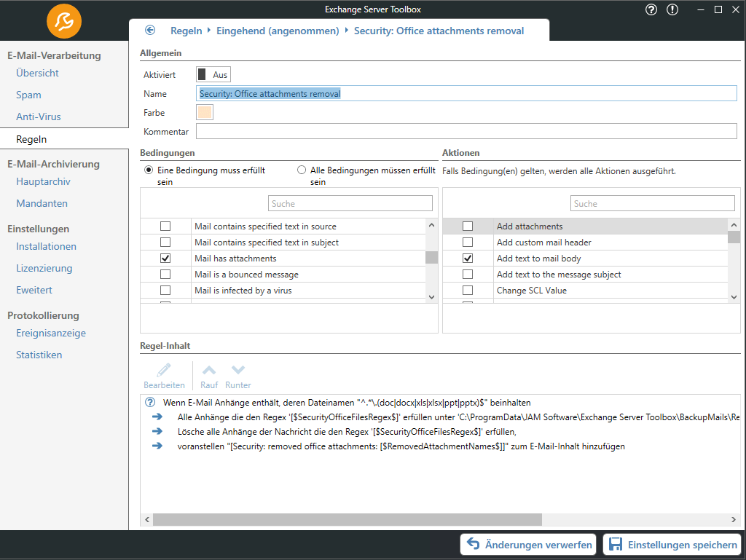Click the actions list scroll-up arrow
Image resolution: width=746 pixels, height=560 pixels.
tap(734, 225)
